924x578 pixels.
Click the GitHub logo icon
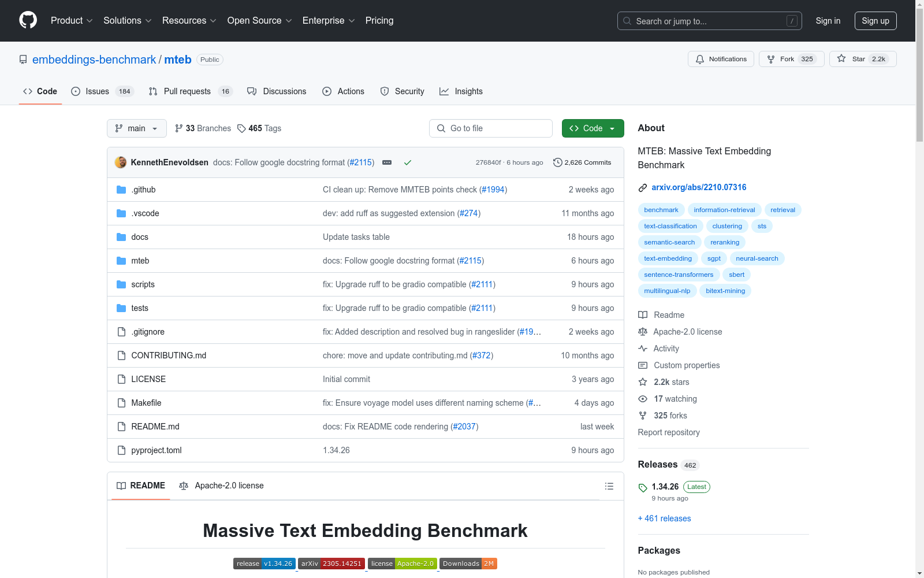[x=28, y=20]
